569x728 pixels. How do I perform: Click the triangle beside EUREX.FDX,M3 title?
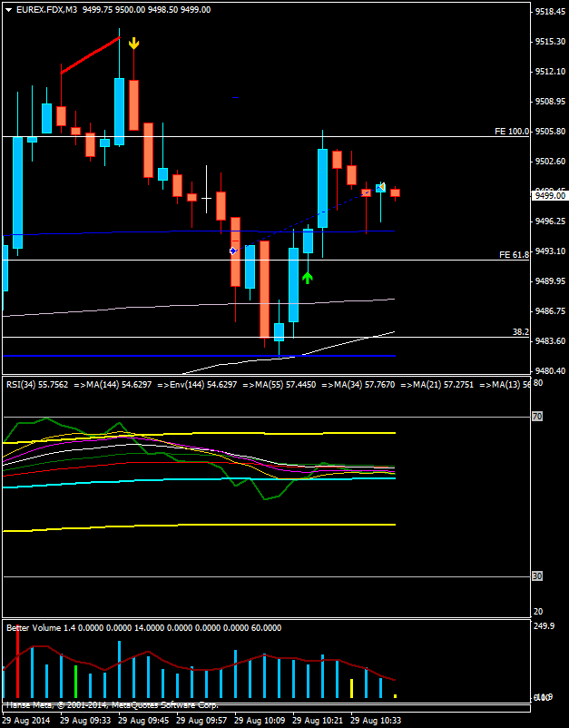click(x=7, y=9)
